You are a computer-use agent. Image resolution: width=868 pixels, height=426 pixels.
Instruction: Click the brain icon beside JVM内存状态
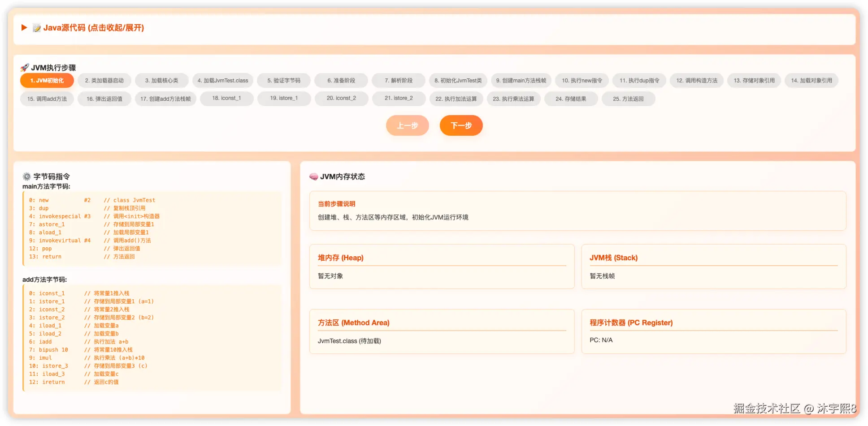pos(314,176)
